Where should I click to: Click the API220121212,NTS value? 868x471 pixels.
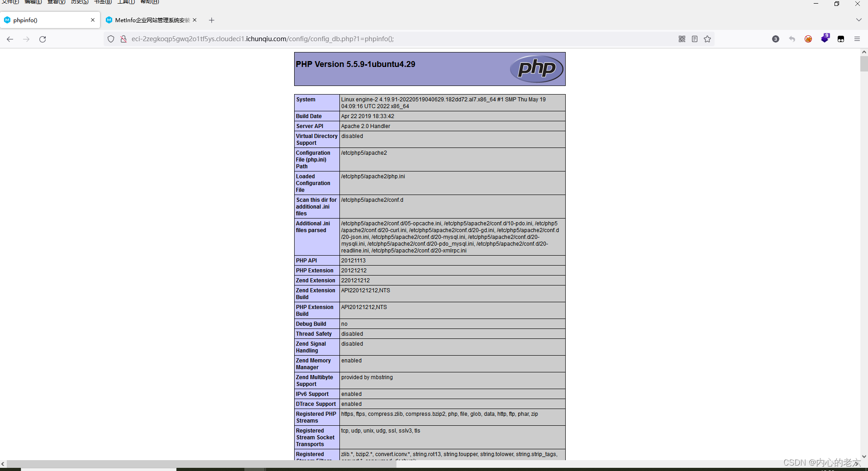366,290
